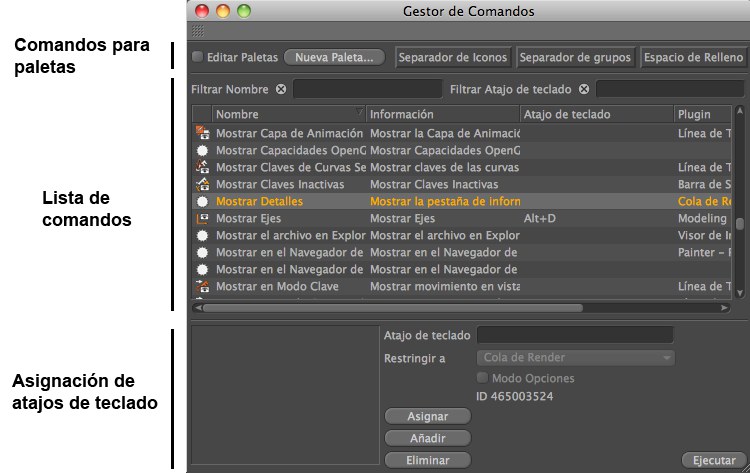
Task: Click the Atajo de teclado input field
Action: pyautogui.click(x=575, y=335)
